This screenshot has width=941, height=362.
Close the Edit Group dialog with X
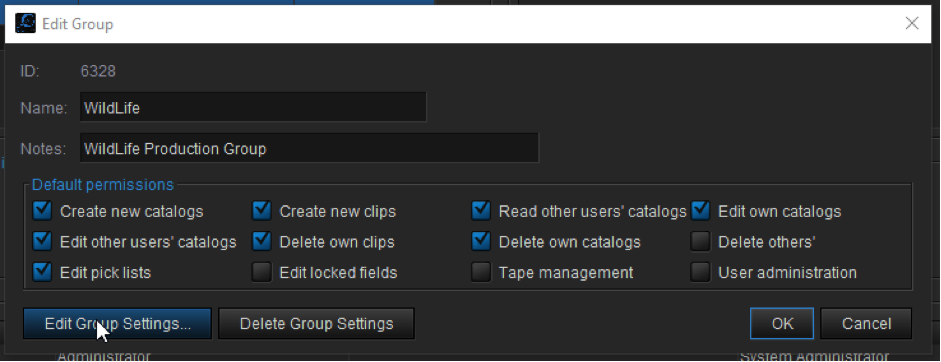point(912,23)
